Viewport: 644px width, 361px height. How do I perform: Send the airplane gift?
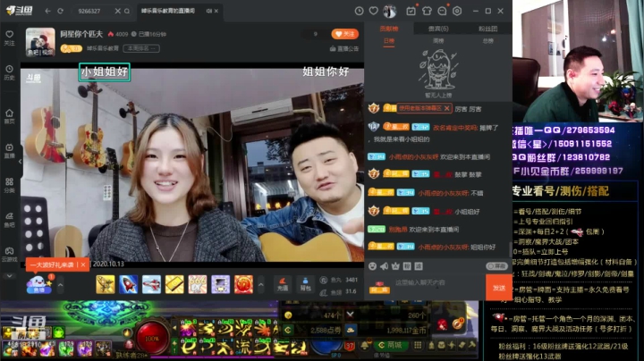[x=106, y=284]
